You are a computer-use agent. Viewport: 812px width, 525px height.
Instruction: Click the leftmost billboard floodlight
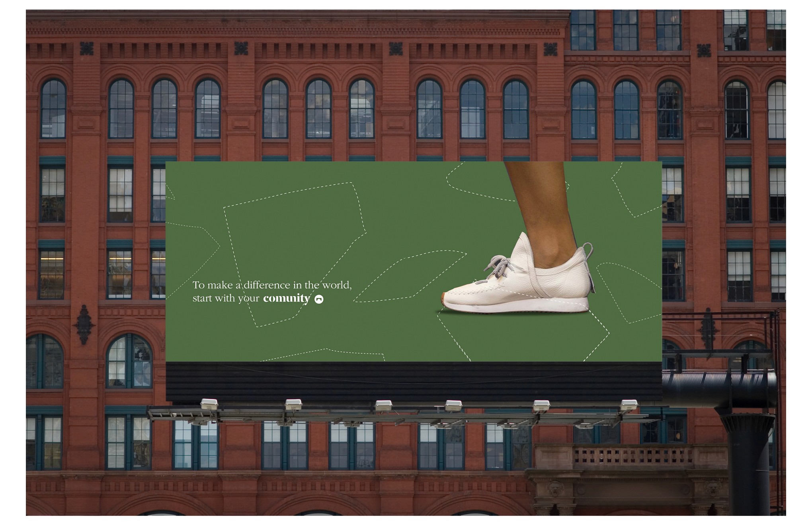point(209,404)
